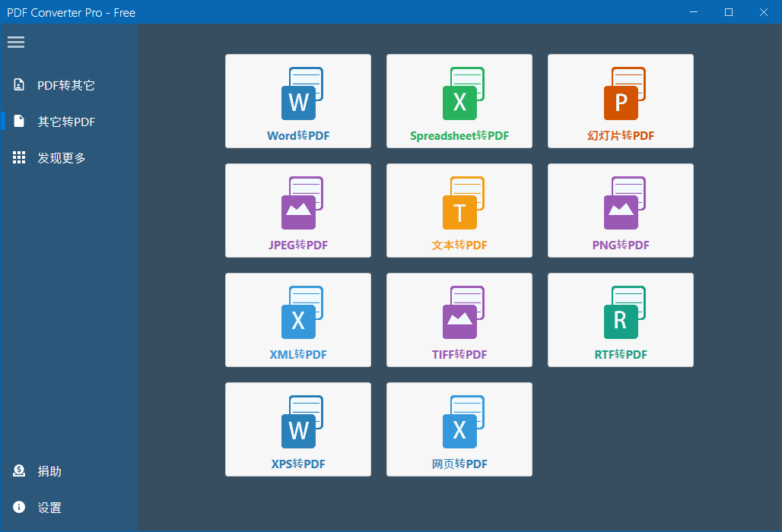Click the 发现更多 grid icon

click(19, 157)
